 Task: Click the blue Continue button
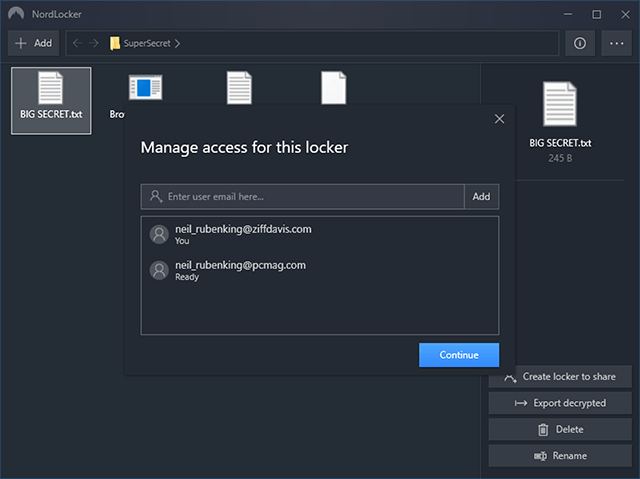459,355
